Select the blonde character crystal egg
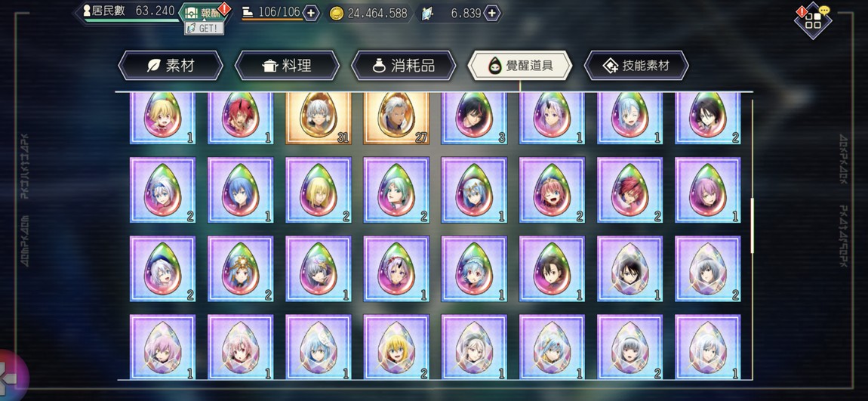The height and width of the screenshot is (401, 868). click(396, 347)
